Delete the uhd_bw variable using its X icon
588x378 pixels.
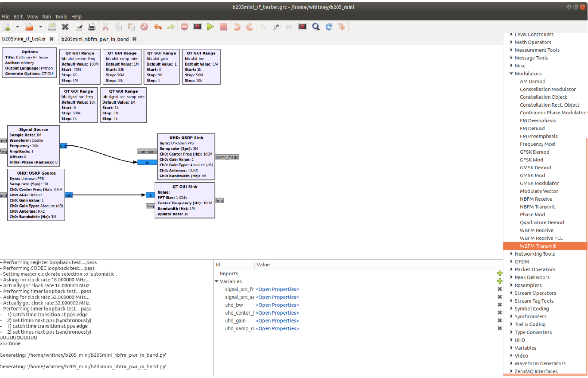(x=500, y=305)
